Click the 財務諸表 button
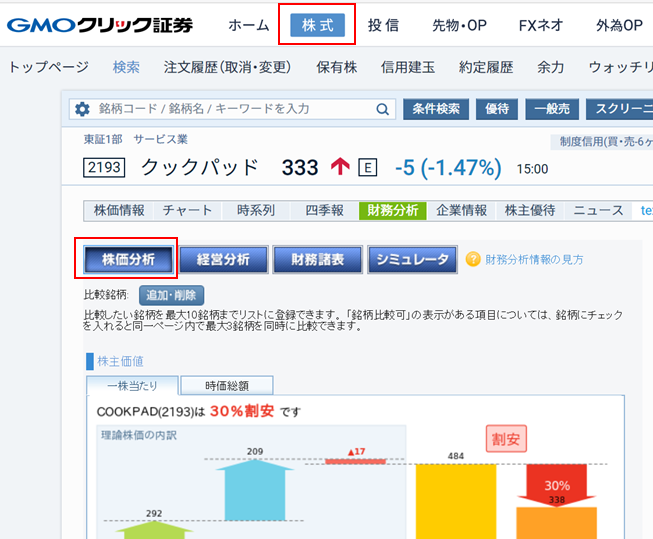 (318, 260)
